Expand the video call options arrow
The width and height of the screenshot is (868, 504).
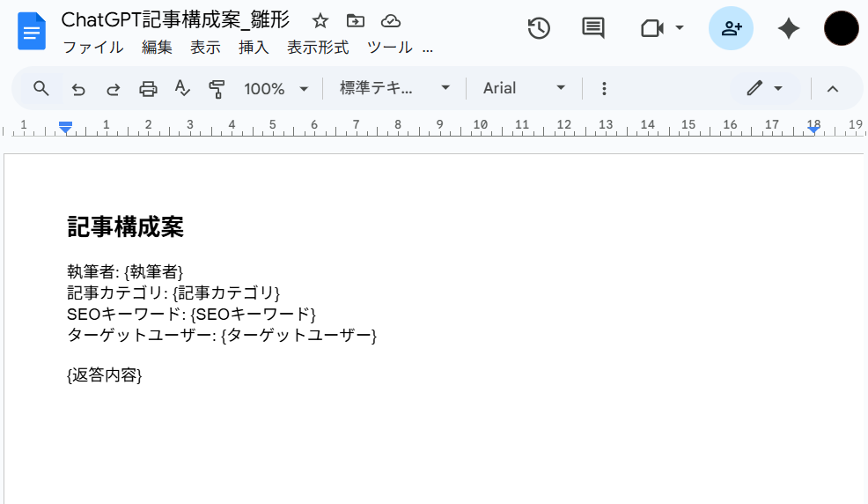point(680,28)
